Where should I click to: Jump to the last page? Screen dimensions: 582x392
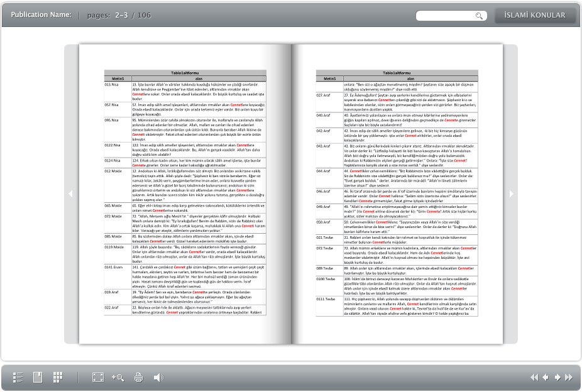568,378
